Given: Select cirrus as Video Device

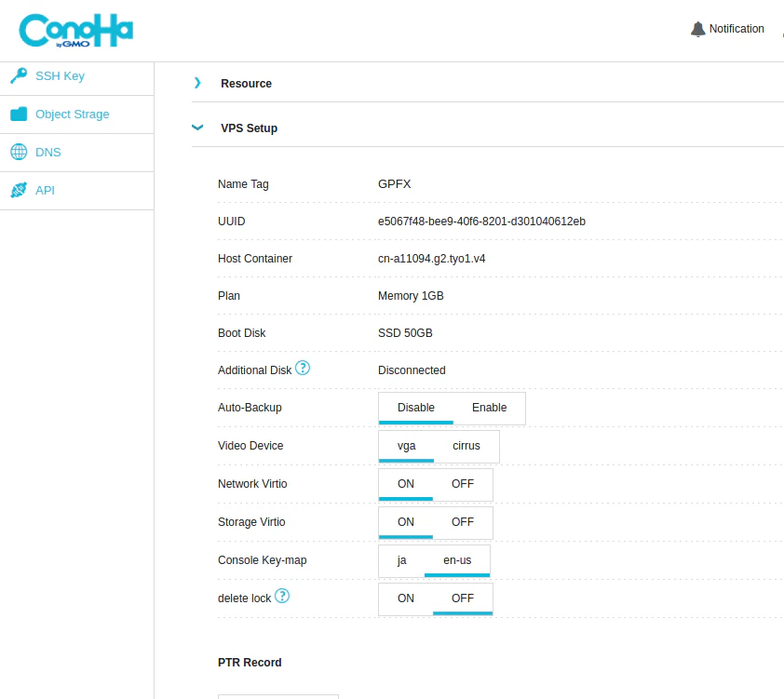Looking at the screenshot, I should pyautogui.click(x=466, y=446).
